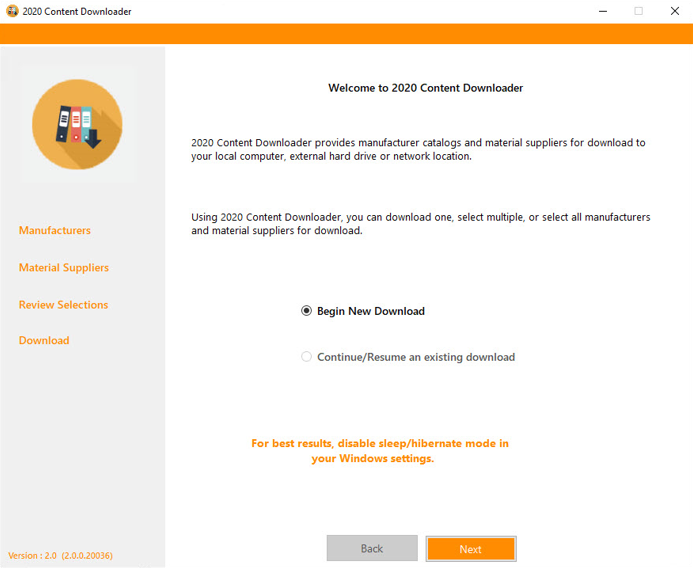Image resolution: width=693 pixels, height=568 pixels.
Task: Click the paragraph starting 'Using 2020 Content Downloader'
Action: (420, 224)
